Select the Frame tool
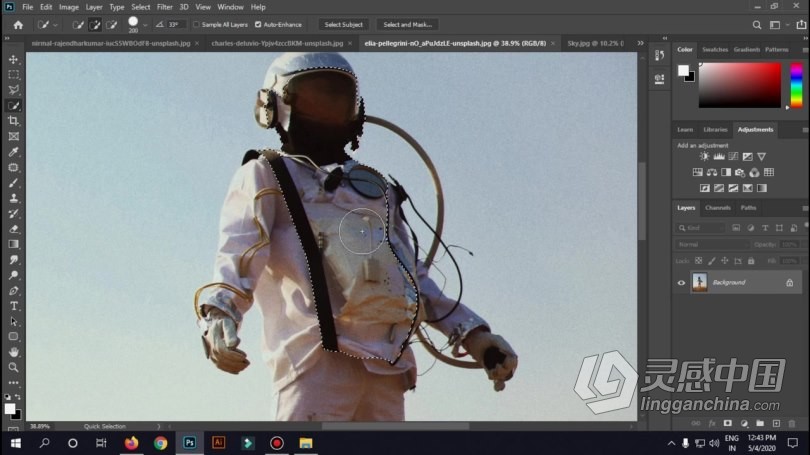This screenshot has width=810, height=455. coord(14,136)
